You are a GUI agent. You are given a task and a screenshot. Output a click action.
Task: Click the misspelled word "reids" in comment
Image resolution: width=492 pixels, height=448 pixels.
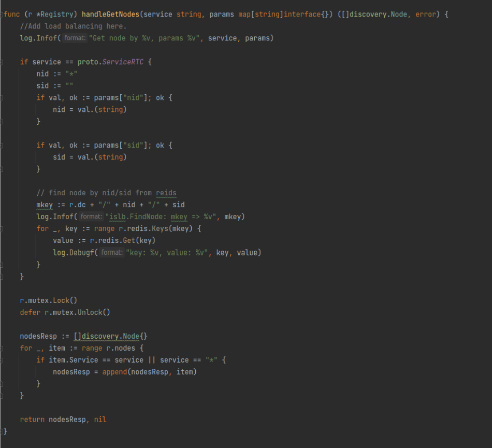pos(166,193)
